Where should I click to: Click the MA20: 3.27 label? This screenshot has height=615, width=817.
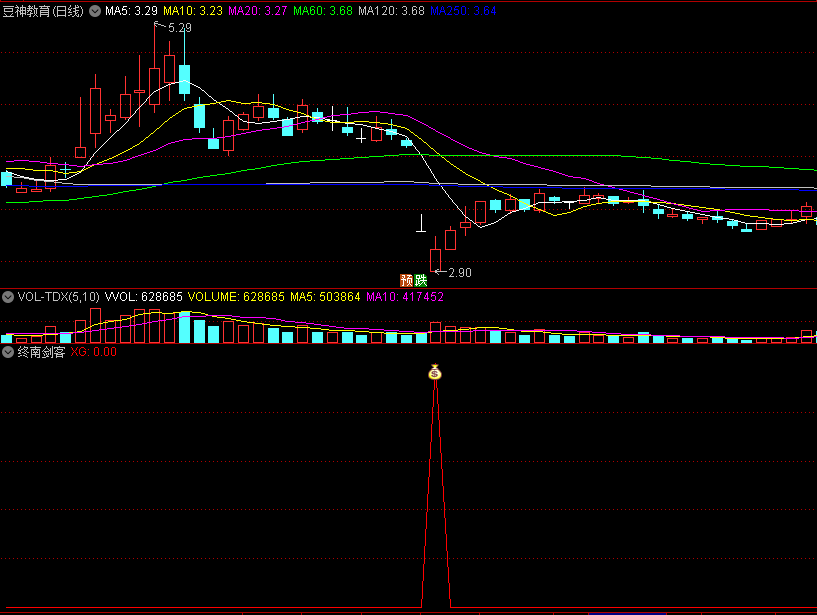pyautogui.click(x=258, y=11)
